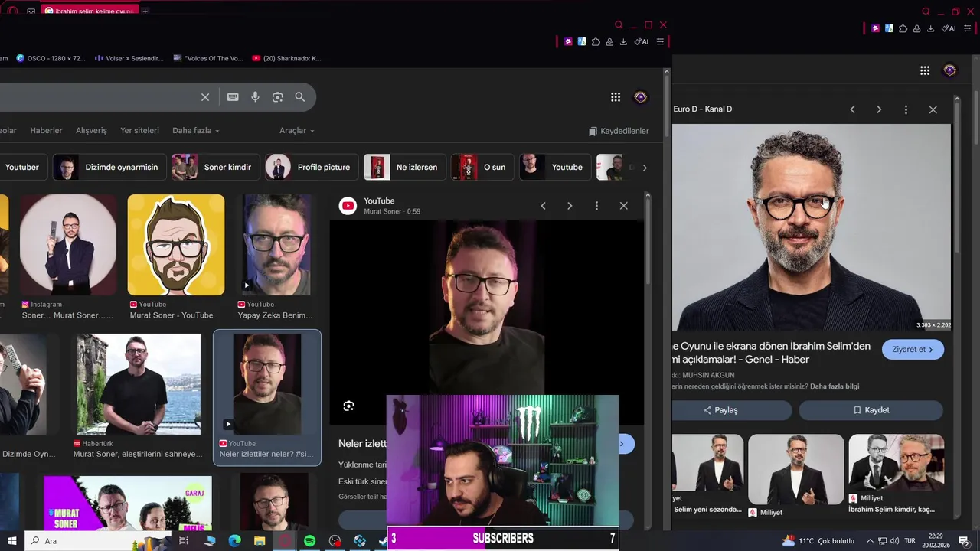980x551 pixels.
Task: Open the 'Voiser » Seslendir...' bookmark
Action: point(129,58)
